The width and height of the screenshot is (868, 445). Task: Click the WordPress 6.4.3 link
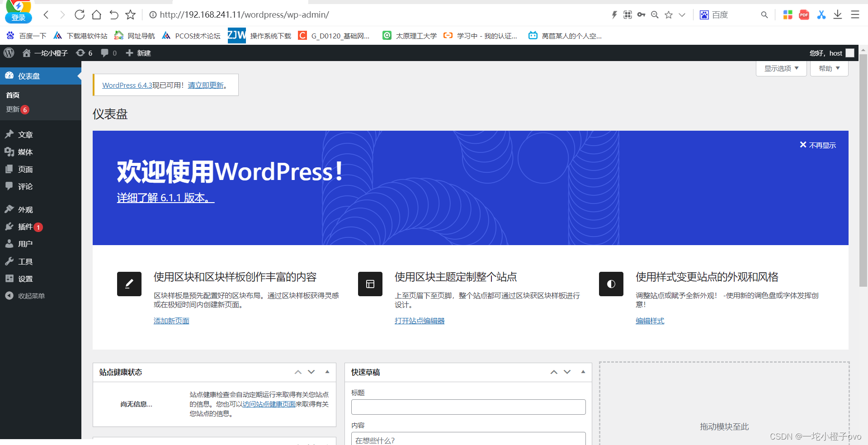pos(127,85)
